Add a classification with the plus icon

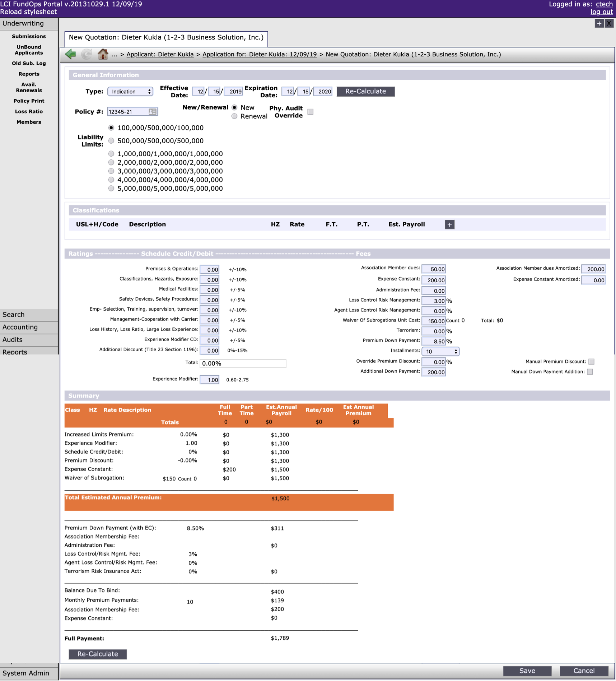coord(449,224)
